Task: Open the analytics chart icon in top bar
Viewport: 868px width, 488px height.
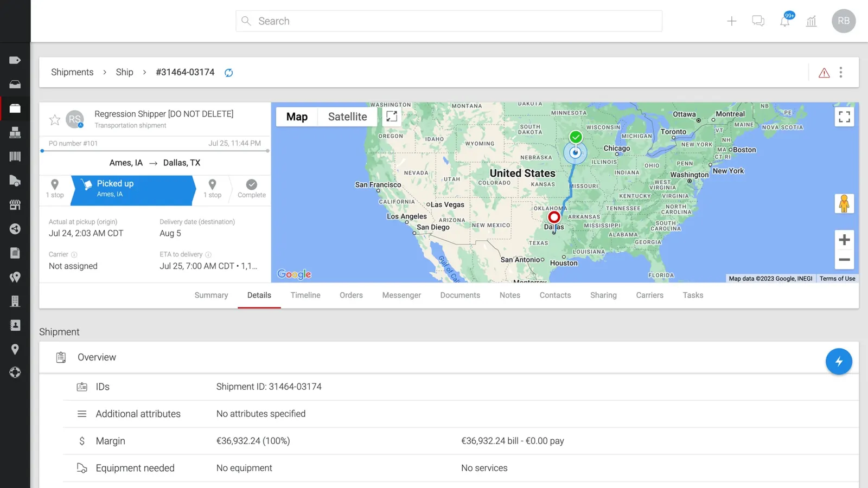Action: coord(811,21)
